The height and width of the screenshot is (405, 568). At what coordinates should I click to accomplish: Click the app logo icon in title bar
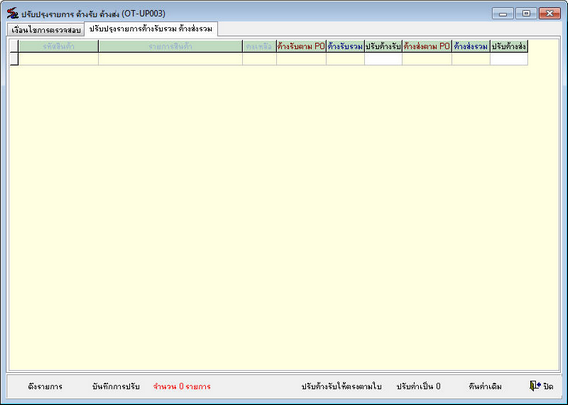click(12, 13)
